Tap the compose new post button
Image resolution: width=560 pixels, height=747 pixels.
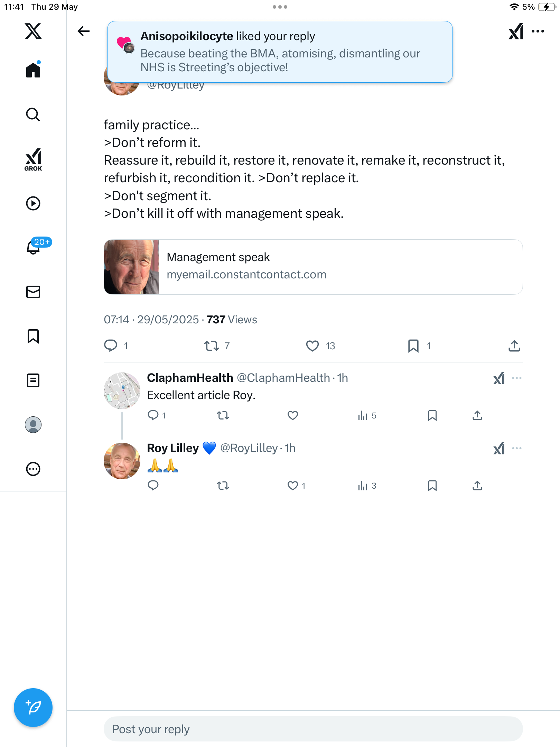pyautogui.click(x=33, y=707)
